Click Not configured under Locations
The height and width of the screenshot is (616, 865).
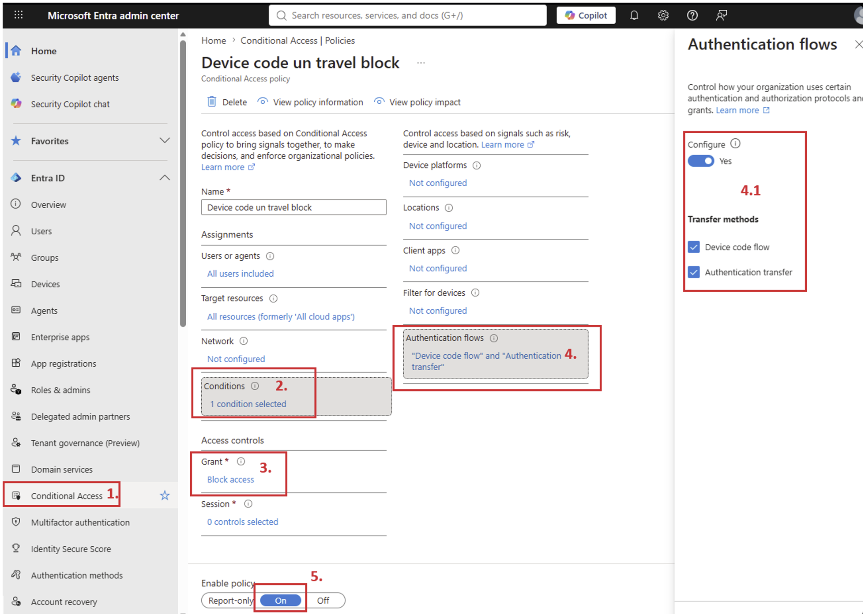[x=438, y=226]
